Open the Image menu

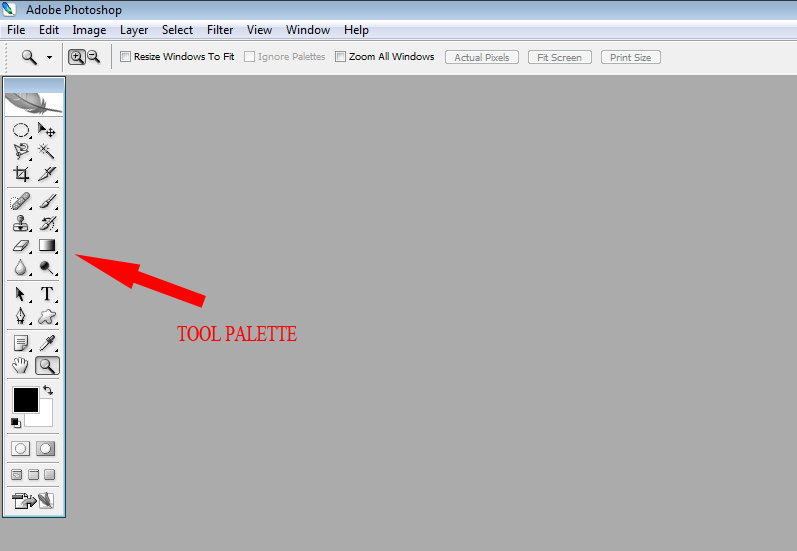pyautogui.click(x=89, y=30)
